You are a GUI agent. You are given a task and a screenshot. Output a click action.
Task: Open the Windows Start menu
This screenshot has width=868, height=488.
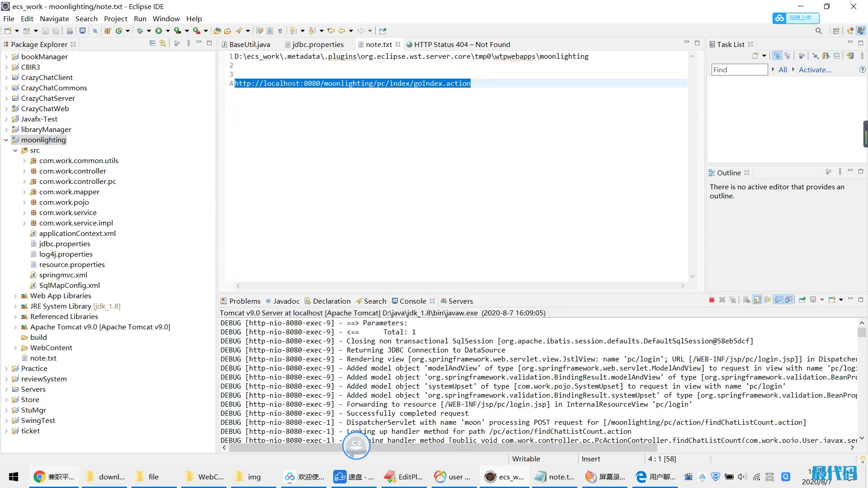[14, 477]
